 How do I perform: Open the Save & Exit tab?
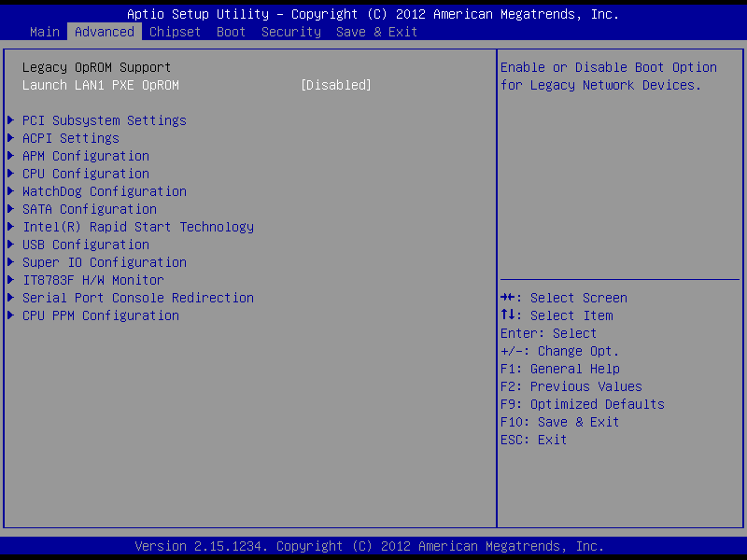point(377,32)
